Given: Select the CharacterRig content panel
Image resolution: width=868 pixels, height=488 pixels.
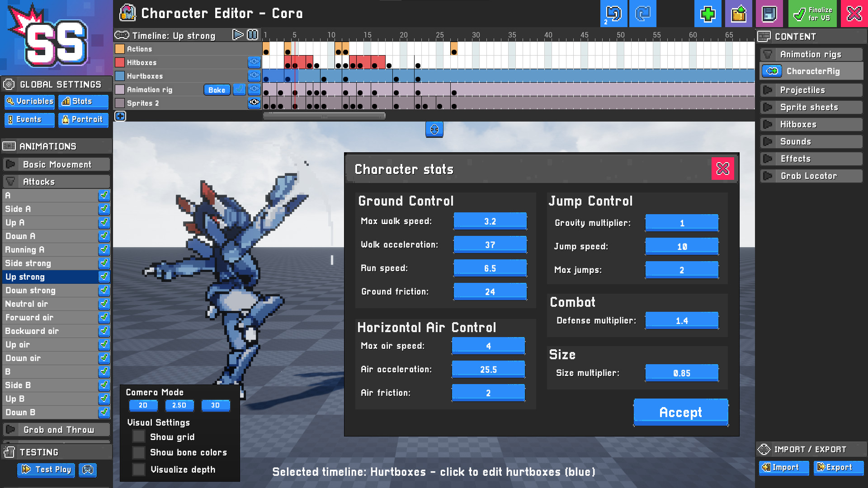Looking at the screenshot, I should click(x=812, y=71).
